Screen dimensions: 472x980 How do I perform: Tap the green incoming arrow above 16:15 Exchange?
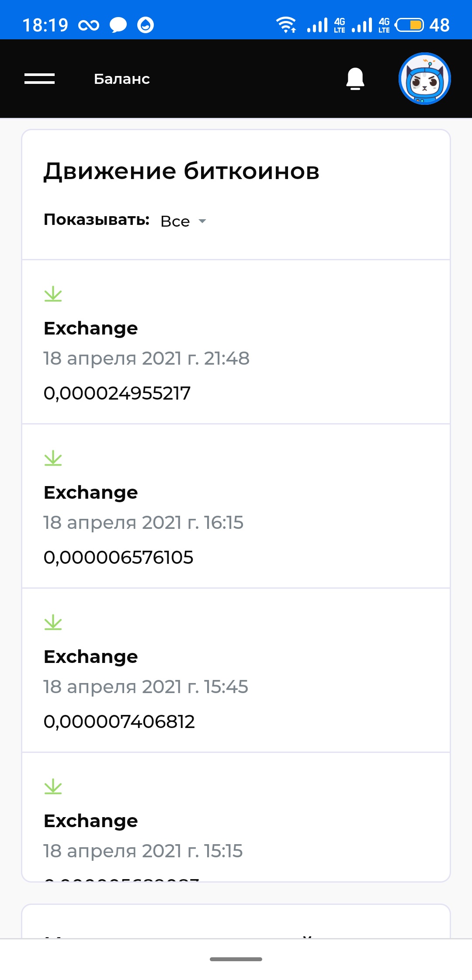[53, 458]
